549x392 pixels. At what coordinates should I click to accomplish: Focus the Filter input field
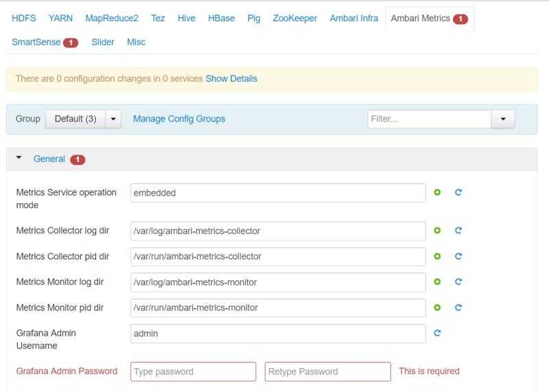point(430,119)
